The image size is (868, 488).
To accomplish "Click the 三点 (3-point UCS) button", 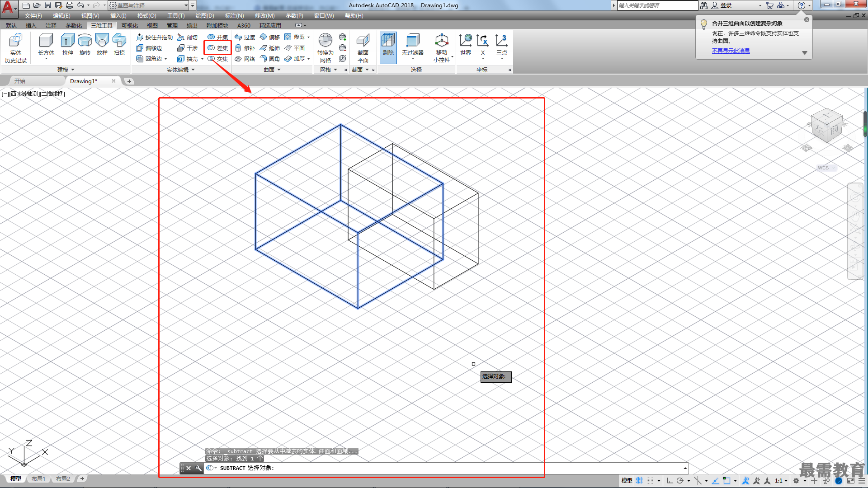I will 501,44.
